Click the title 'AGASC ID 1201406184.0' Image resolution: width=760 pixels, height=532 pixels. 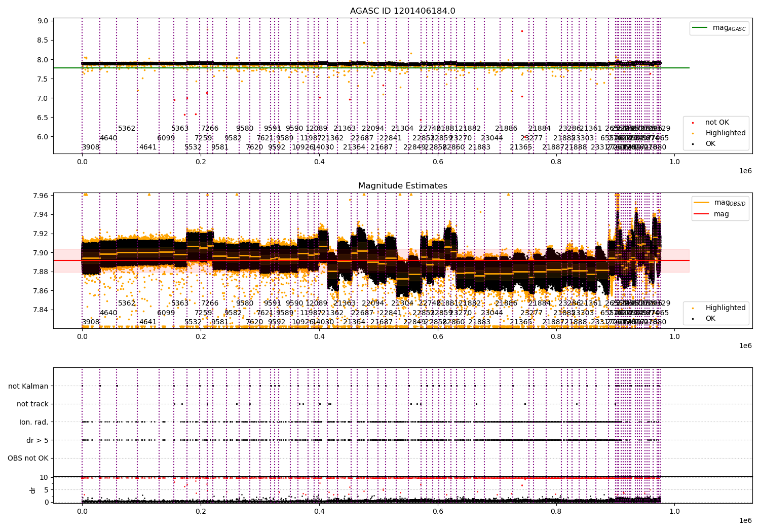(x=403, y=11)
